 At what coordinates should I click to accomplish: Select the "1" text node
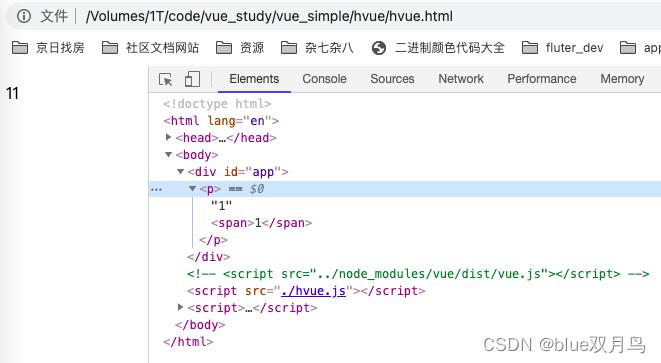coord(221,206)
